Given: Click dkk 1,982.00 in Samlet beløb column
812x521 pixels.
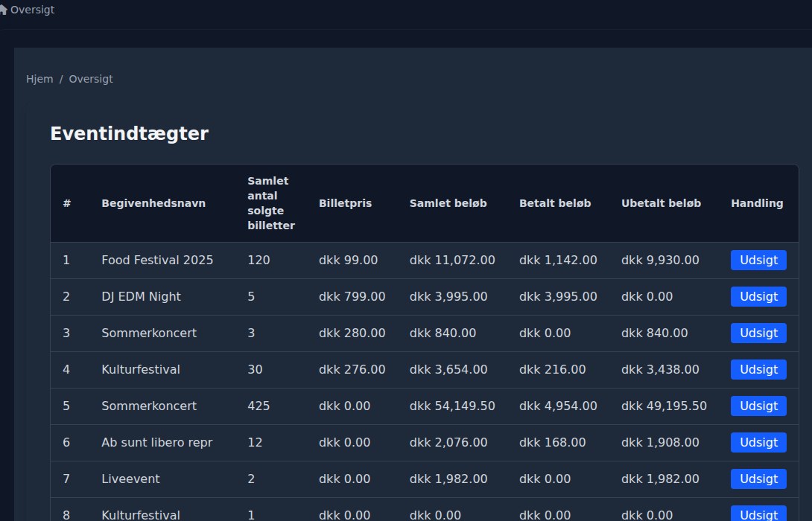Looking at the screenshot, I should pyautogui.click(x=448, y=479).
